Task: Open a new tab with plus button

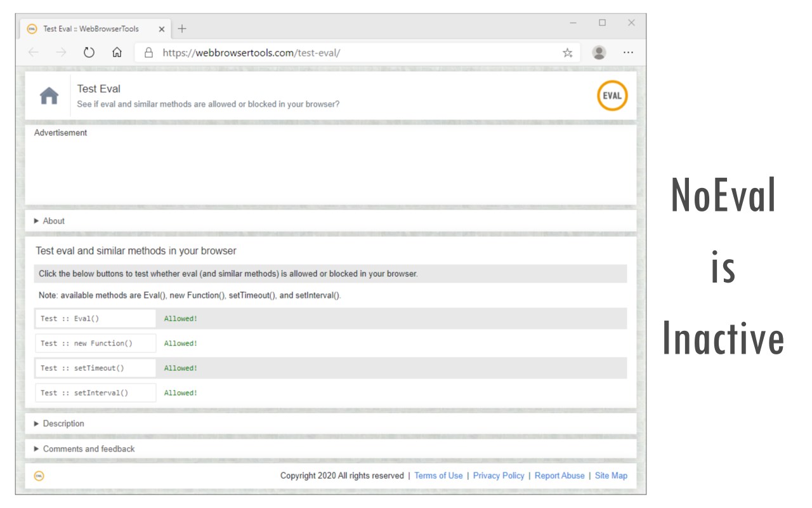Action: point(182,29)
